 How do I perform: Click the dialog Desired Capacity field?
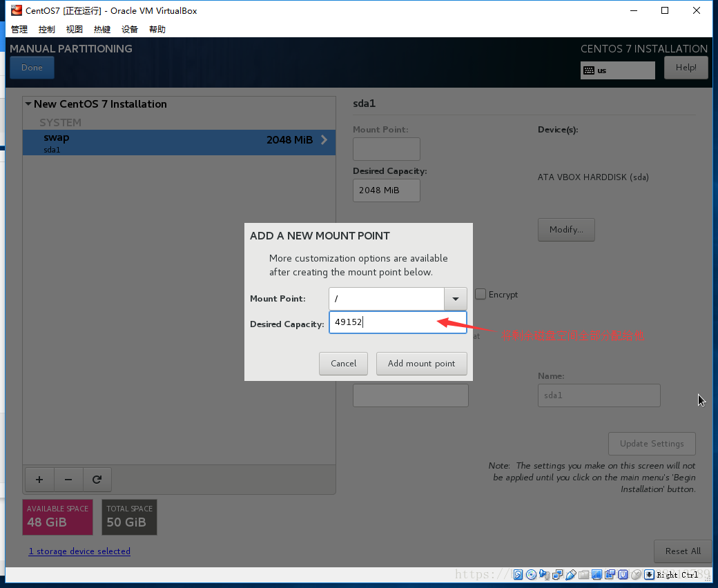398,322
